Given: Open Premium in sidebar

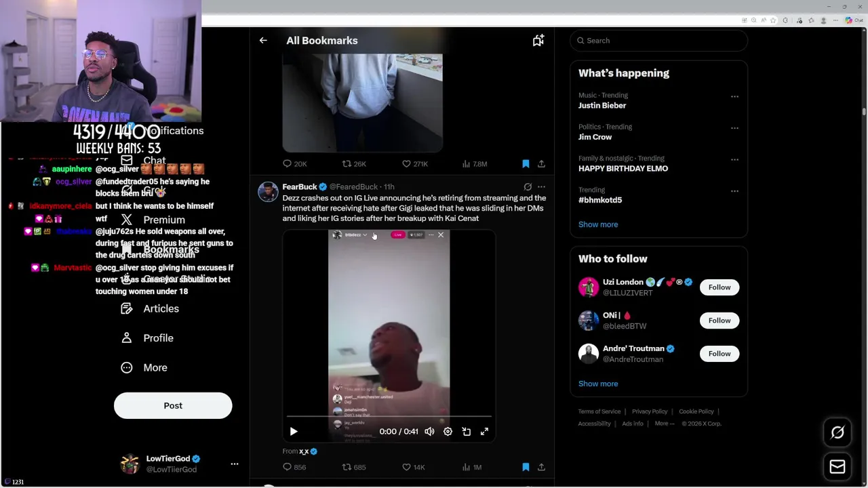Looking at the screenshot, I should tap(153, 220).
